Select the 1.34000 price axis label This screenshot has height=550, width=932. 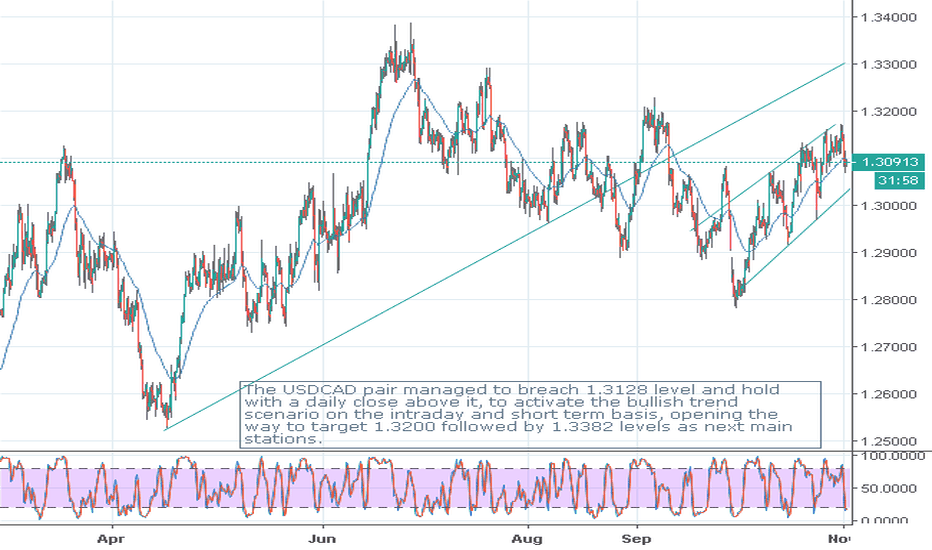point(889,17)
